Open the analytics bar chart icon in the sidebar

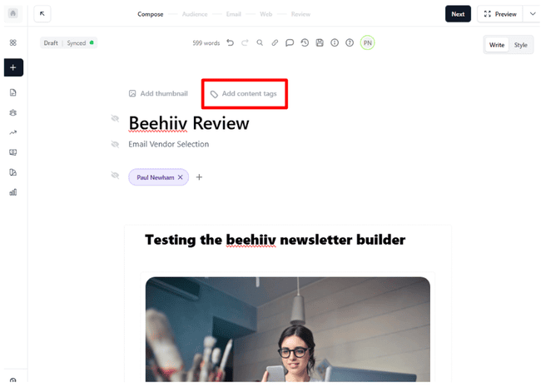point(12,192)
